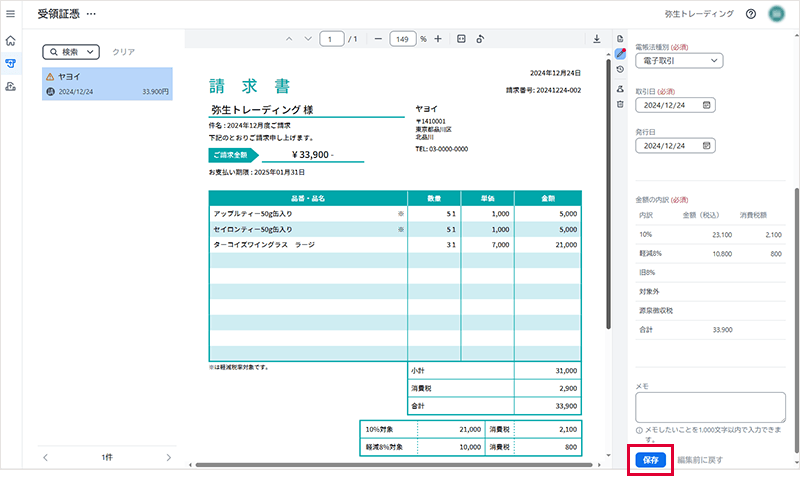Select the pencil edit icon
The image size is (800, 480).
[x=620, y=53]
